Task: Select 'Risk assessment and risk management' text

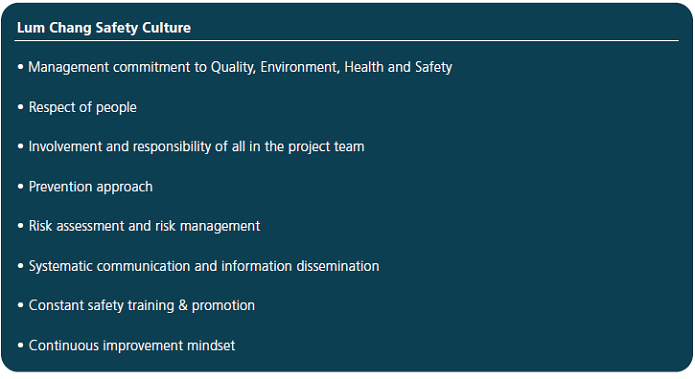Action: coord(144,226)
